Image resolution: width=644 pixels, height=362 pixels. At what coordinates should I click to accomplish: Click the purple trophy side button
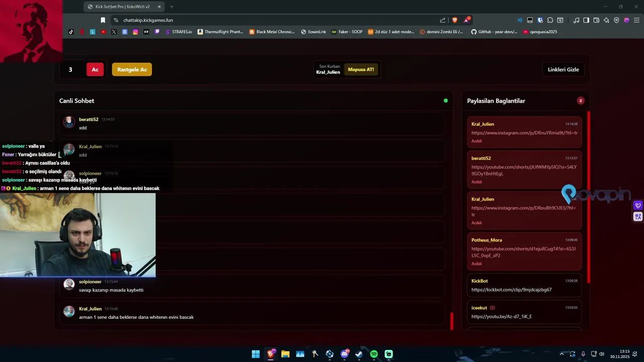(638, 206)
